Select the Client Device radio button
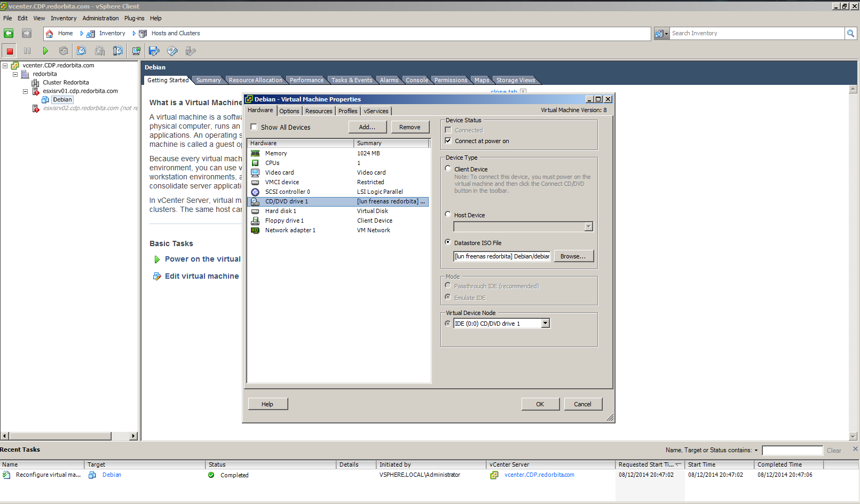860x504 pixels. coord(448,169)
